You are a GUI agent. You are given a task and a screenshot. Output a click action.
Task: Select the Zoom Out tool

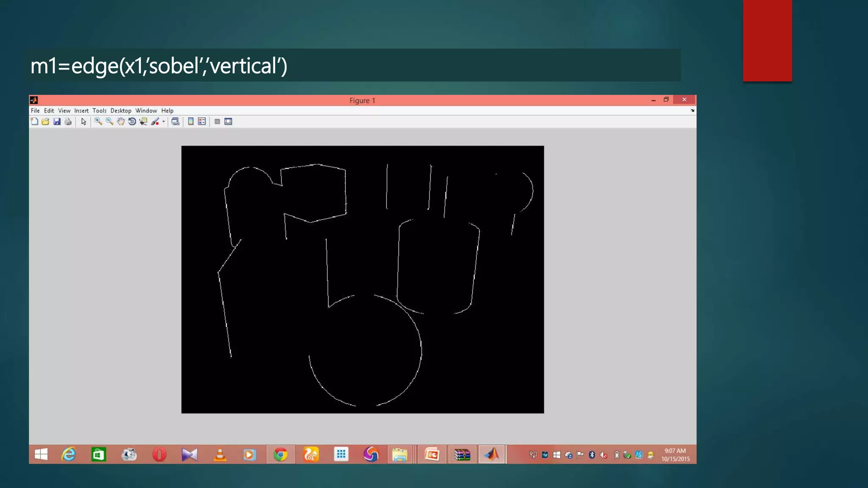[x=109, y=122]
